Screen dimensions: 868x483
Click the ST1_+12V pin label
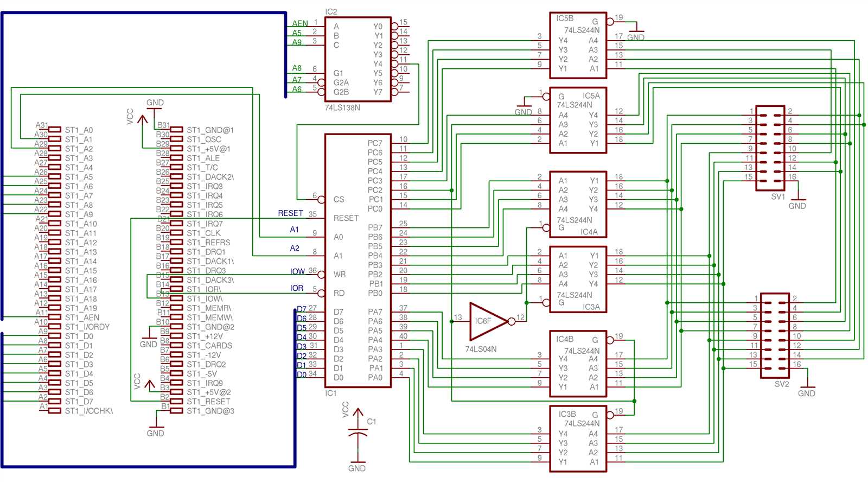pos(204,336)
